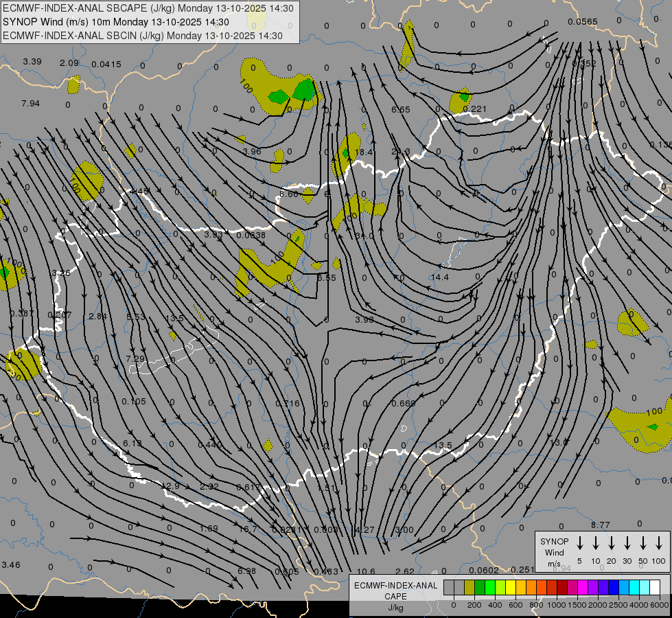Select the yellow CAPE legend swatch

(511, 587)
